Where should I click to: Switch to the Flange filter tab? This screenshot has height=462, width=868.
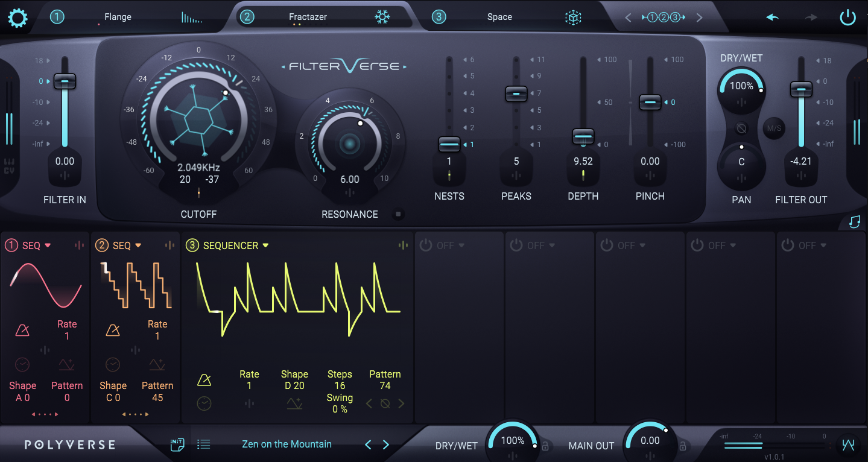pos(118,17)
